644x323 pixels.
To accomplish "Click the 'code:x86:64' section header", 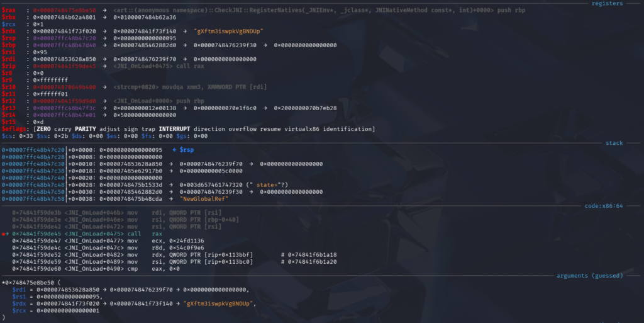I will pos(603,206).
